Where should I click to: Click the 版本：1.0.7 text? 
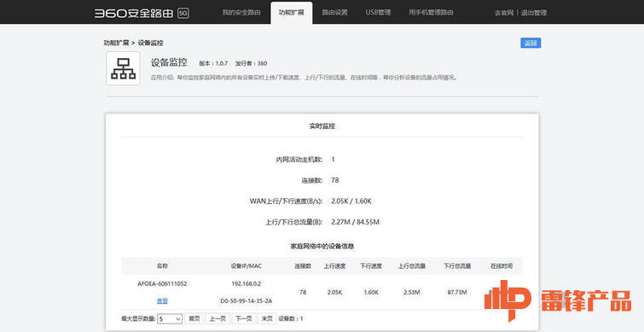[x=213, y=63]
